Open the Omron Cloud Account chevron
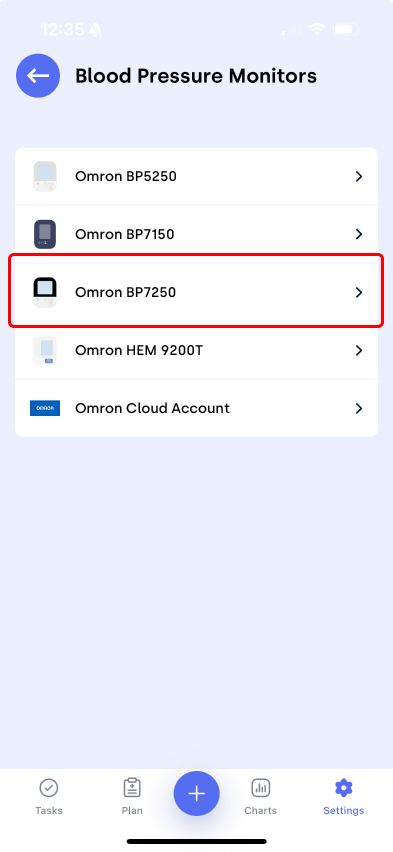Screen dimensions: 393x852 click(x=359, y=408)
